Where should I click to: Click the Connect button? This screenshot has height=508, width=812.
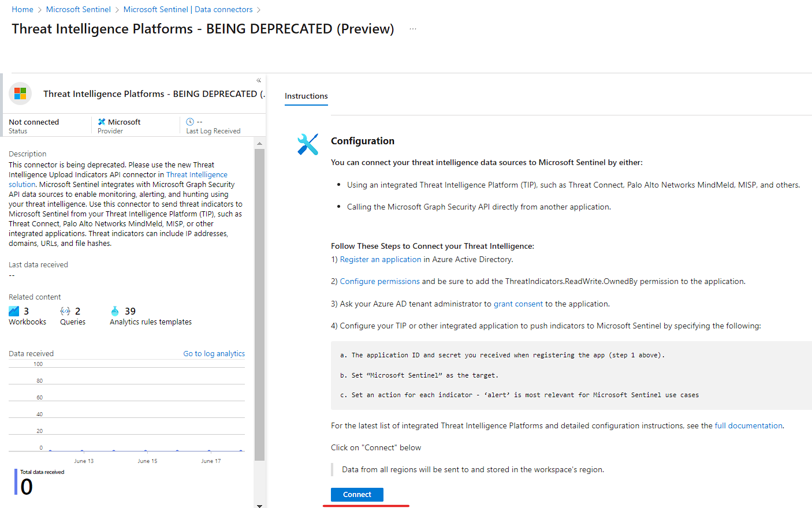[x=356, y=495]
